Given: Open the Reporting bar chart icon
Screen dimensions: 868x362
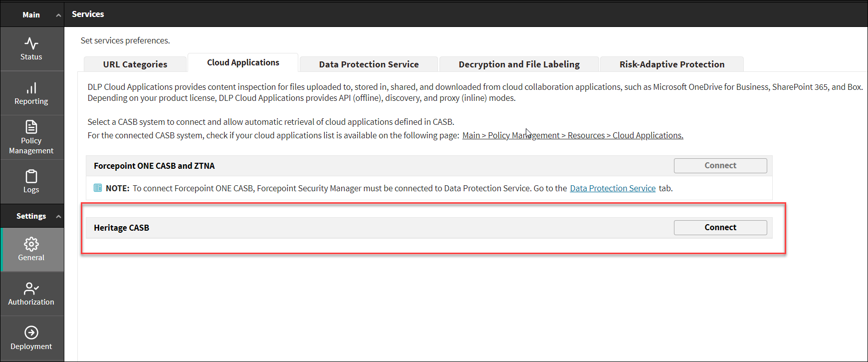Looking at the screenshot, I should 31,88.
